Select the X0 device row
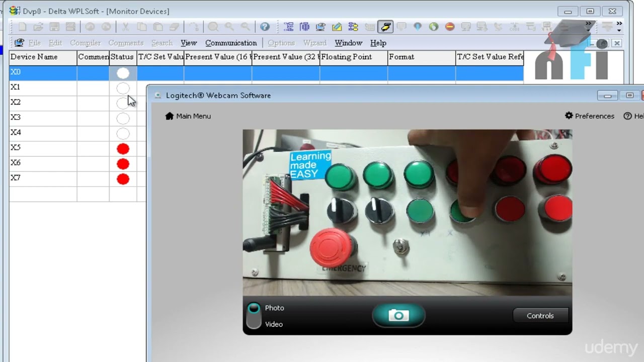644x362 pixels. click(266, 73)
